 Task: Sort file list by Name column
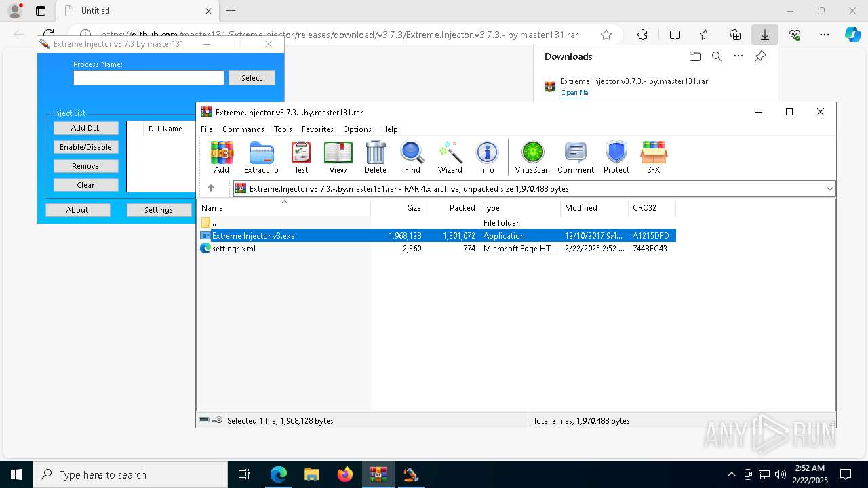tap(283, 207)
